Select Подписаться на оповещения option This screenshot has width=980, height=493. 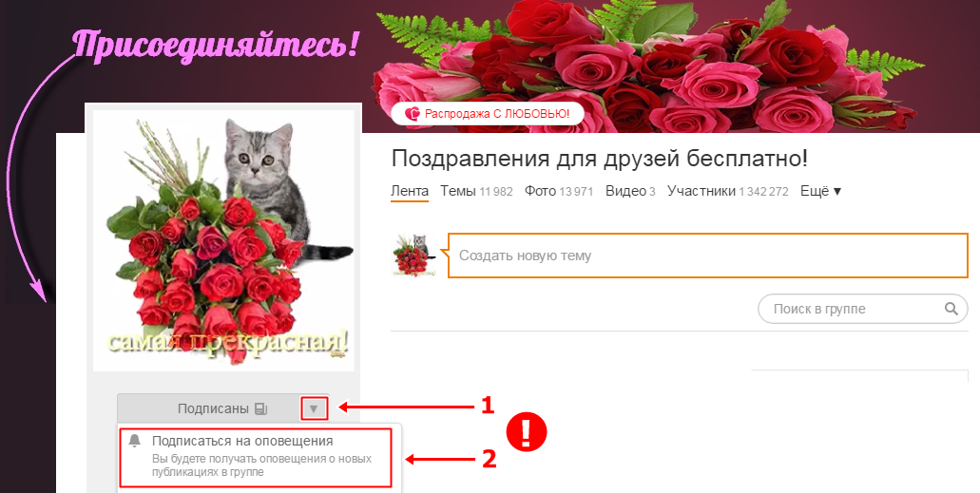coord(256,458)
